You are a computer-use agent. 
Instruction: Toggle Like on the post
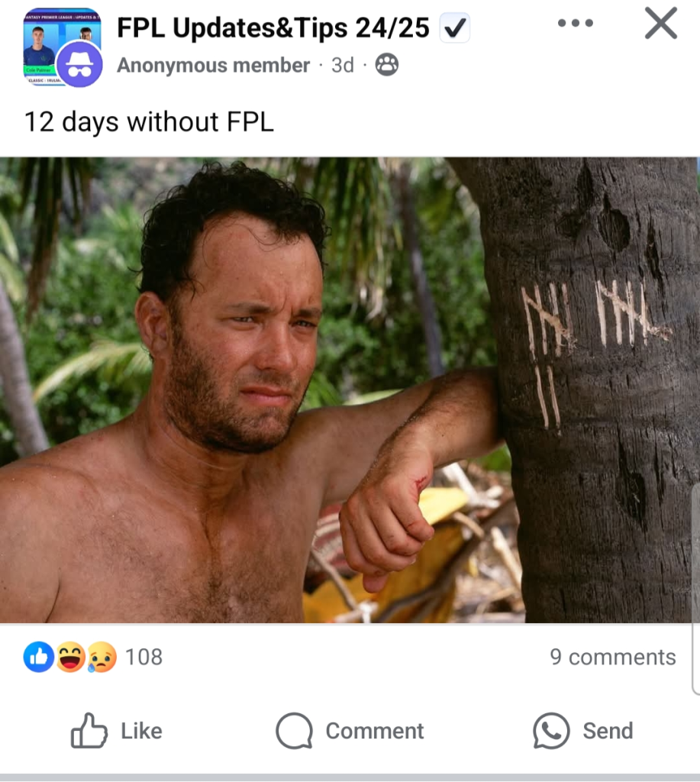point(116,731)
